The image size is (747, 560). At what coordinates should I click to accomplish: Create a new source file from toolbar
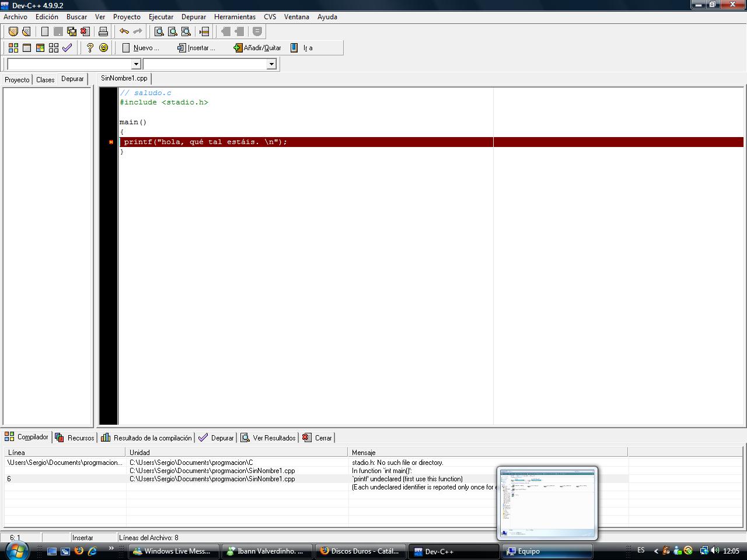coord(45,32)
